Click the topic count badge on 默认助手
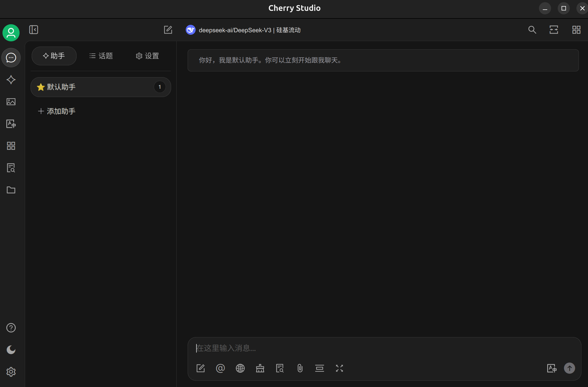This screenshot has height=387, width=588. [160, 87]
